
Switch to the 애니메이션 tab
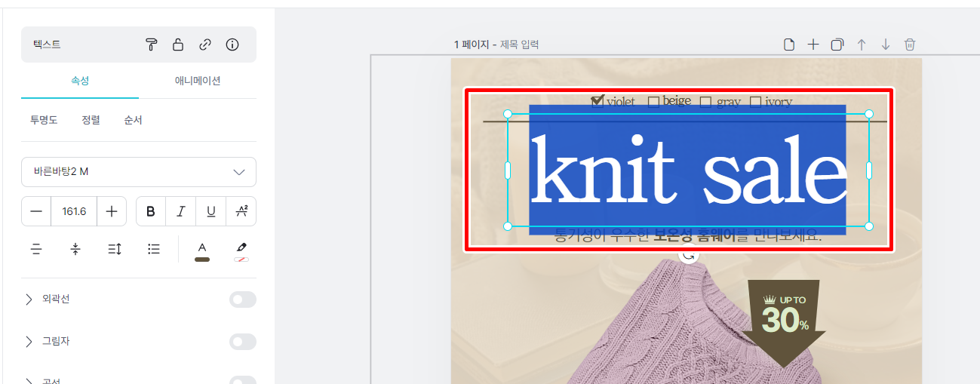[198, 81]
